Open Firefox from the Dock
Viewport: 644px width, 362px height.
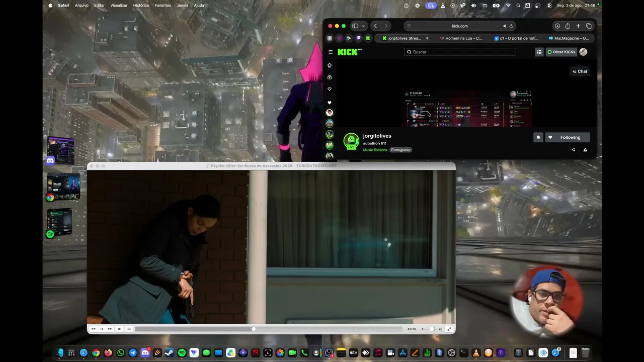tap(108, 353)
